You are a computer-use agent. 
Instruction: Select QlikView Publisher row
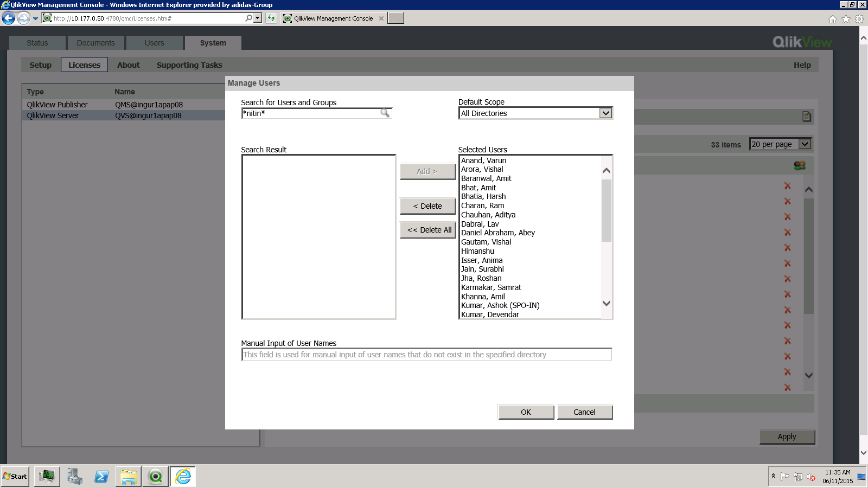[x=124, y=105]
